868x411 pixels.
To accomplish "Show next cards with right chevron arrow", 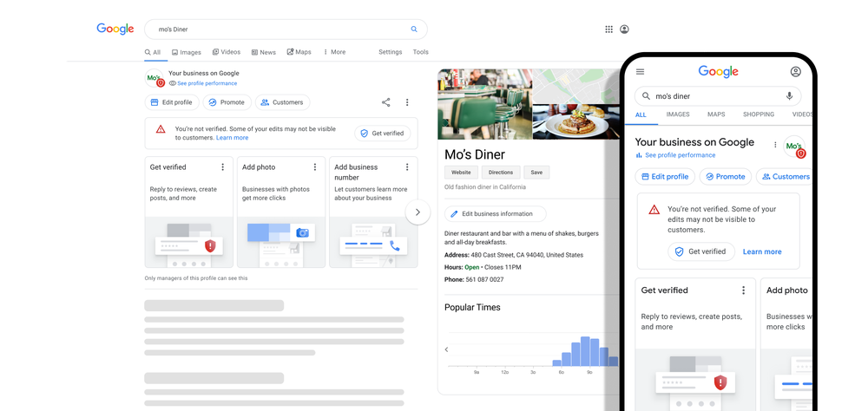I will [x=418, y=212].
